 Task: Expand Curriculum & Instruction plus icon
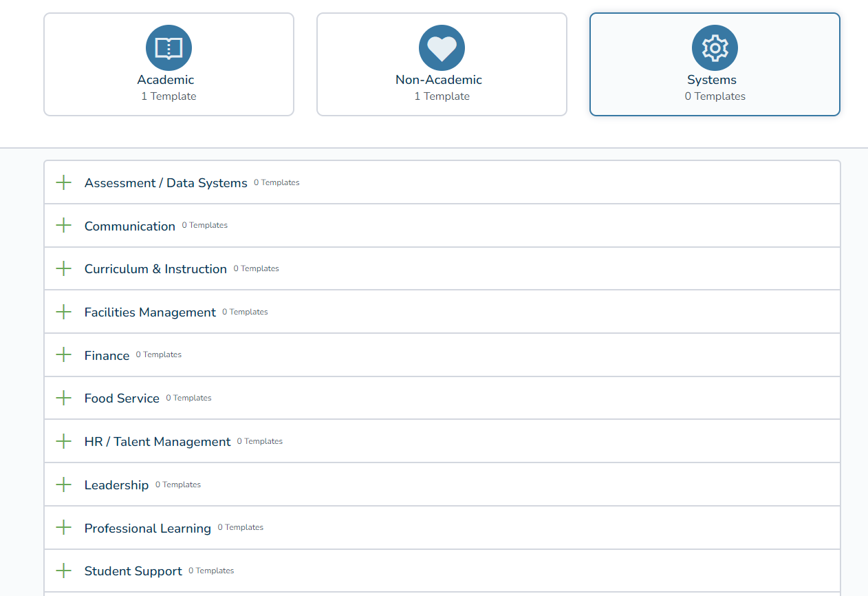(x=63, y=268)
